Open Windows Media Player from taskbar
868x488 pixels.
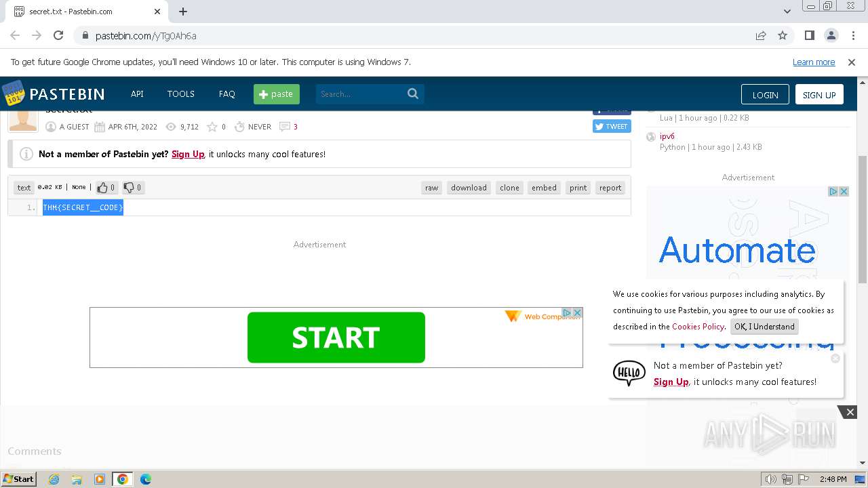pyautogui.click(x=100, y=479)
